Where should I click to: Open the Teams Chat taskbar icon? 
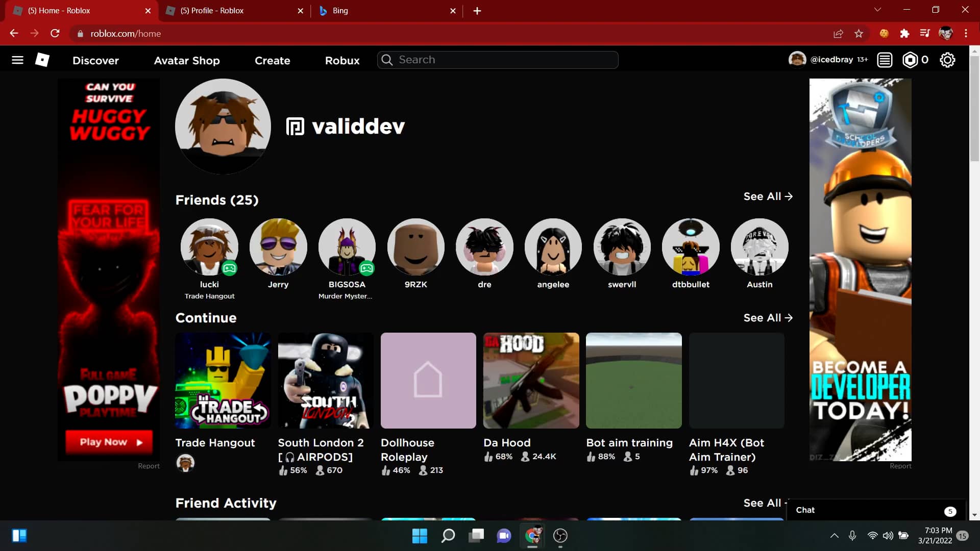click(504, 536)
